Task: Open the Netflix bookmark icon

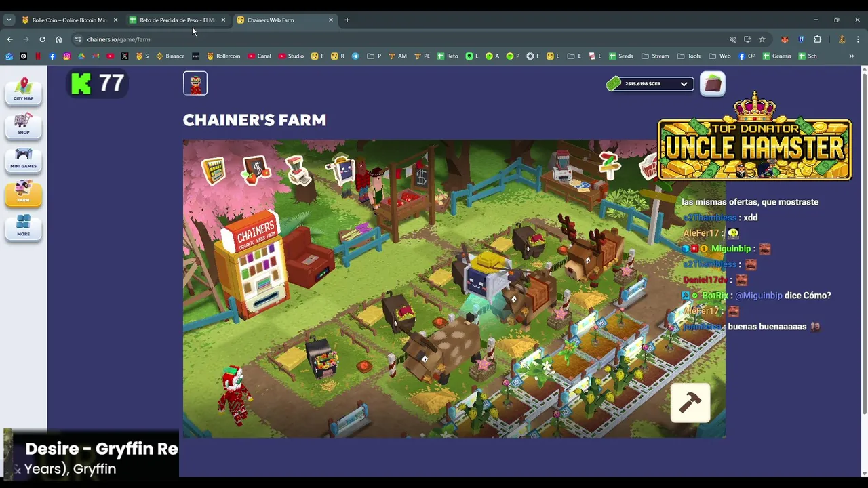Action: click(38, 56)
